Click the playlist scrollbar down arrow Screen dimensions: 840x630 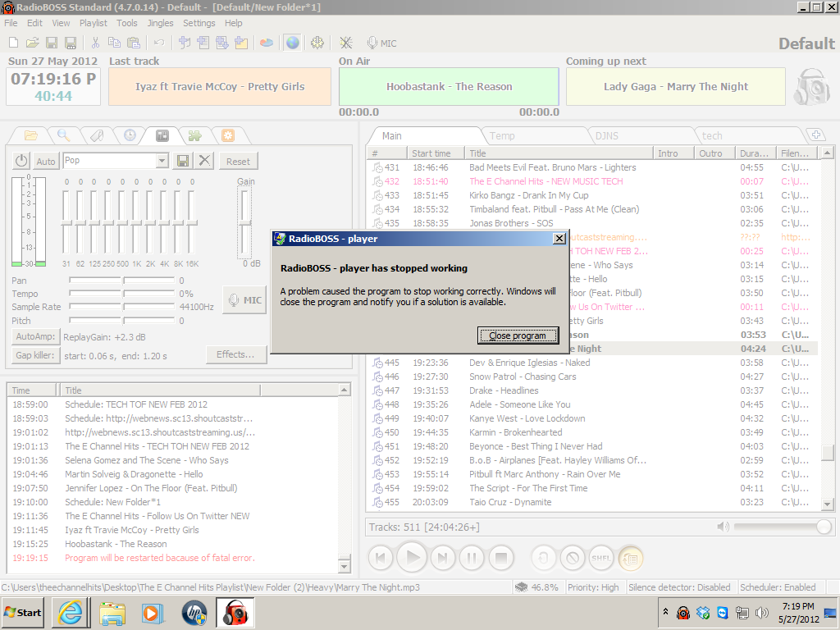click(x=828, y=504)
